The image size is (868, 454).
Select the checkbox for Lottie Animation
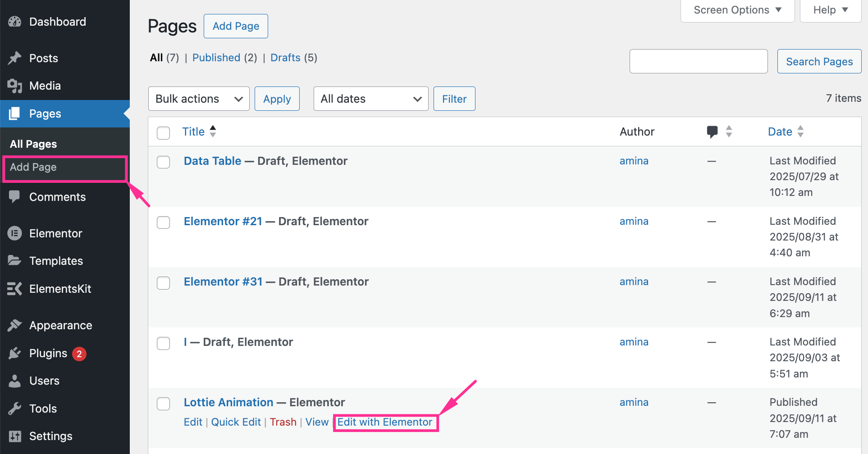tap(163, 404)
